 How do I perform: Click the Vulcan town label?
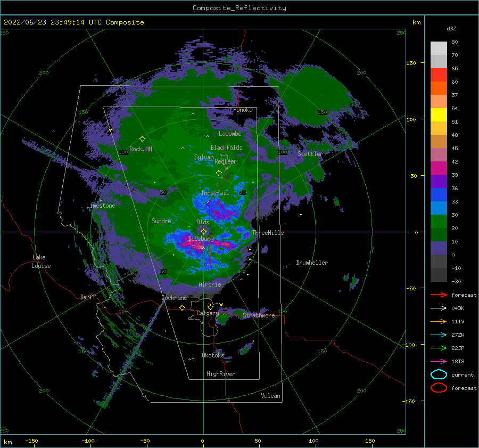[x=270, y=396]
